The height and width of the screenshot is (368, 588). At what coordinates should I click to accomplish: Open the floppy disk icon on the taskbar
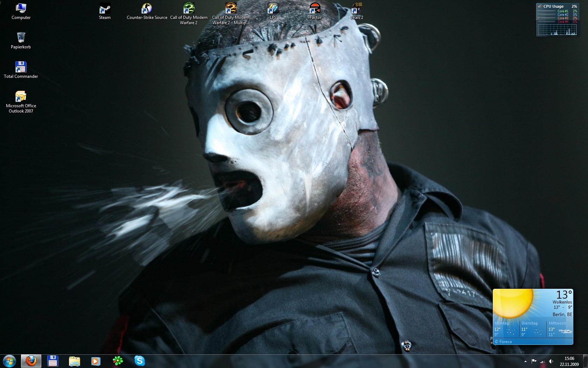pyautogui.click(x=53, y=361)
